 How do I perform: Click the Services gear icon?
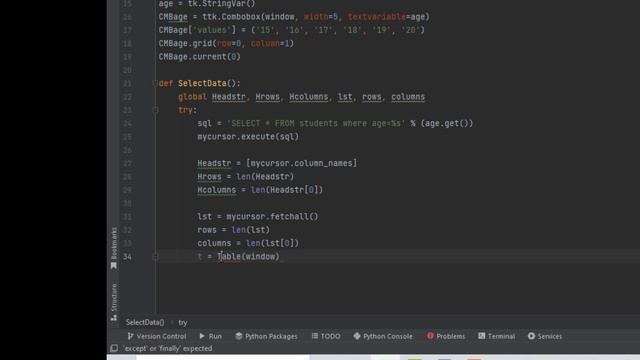point(531,336)
